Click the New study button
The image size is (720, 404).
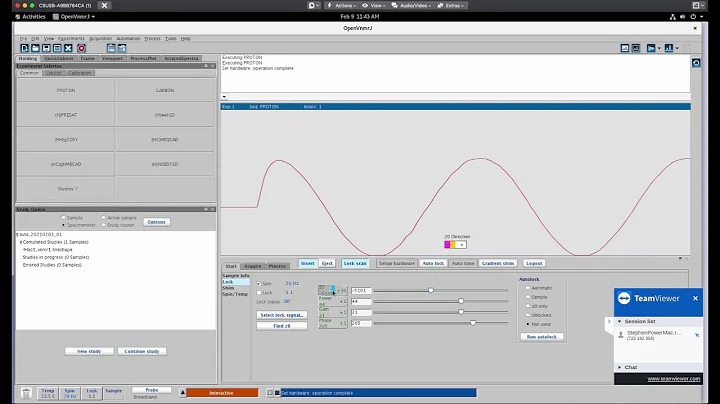[x=89, y=351]
